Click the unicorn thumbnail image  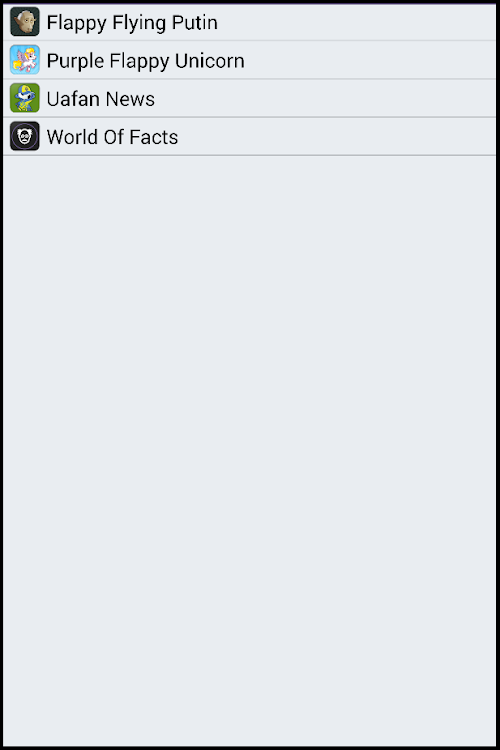[25, 60]
